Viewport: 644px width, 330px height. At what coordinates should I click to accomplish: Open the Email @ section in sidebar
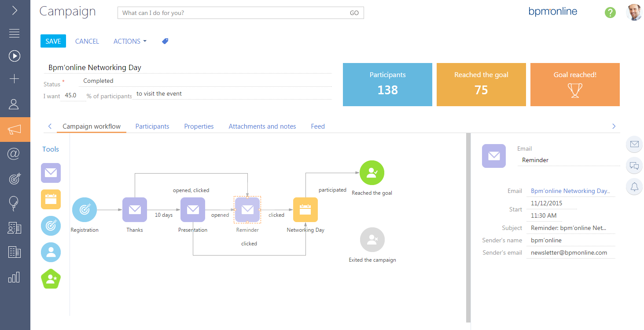(x=14, y=154)
